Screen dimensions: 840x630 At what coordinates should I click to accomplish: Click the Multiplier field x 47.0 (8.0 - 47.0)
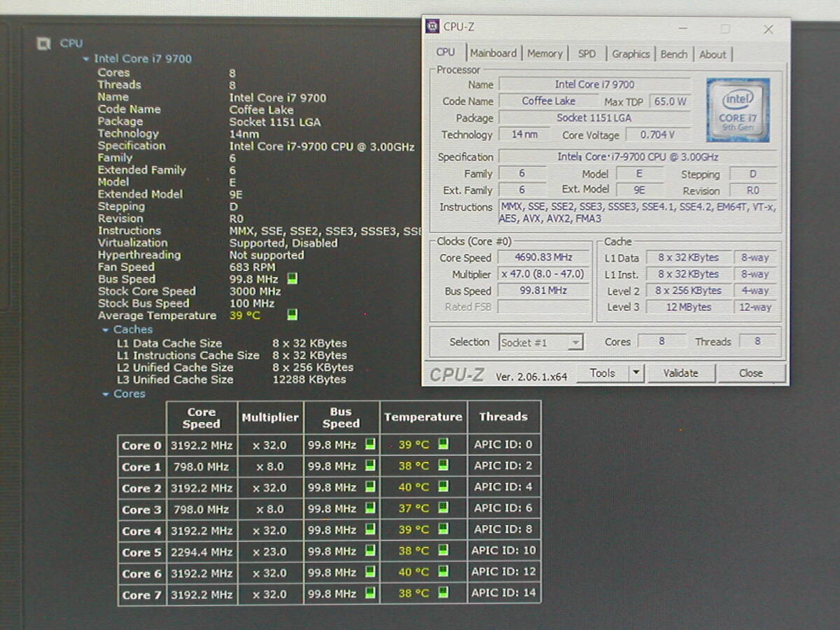(544, 274)
